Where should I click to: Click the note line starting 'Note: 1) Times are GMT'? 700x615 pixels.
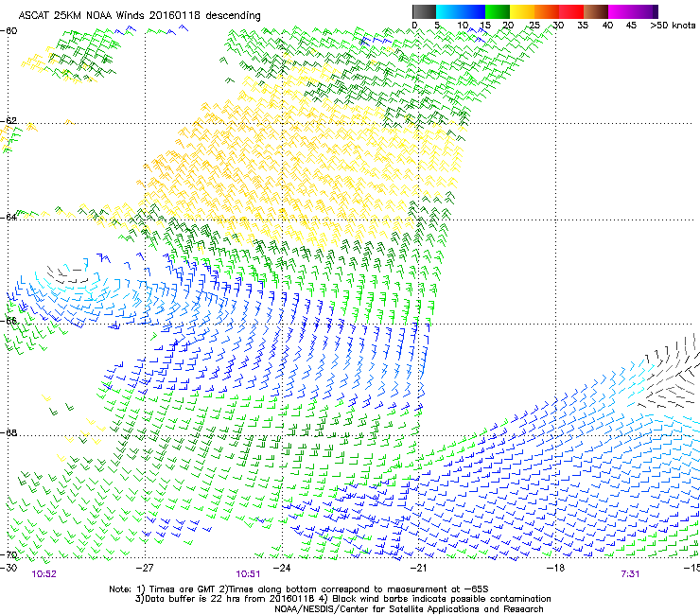pos(299,589)
